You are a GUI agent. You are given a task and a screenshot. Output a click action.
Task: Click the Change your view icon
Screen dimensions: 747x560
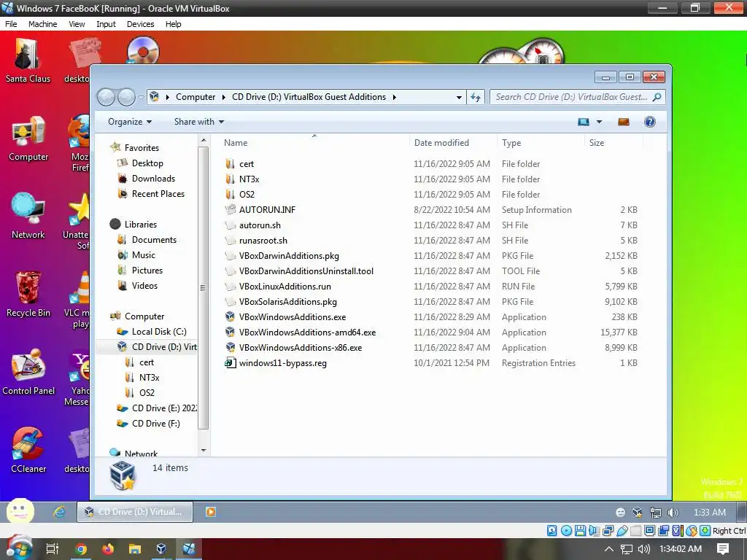tap(584, 122)
